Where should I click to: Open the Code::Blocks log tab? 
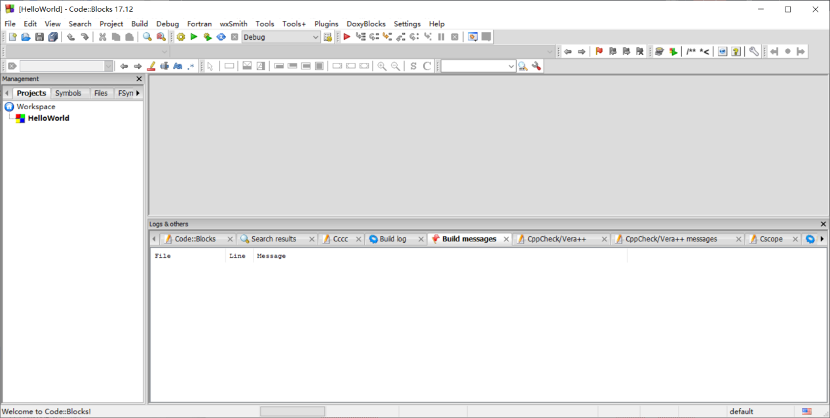click(195, 239)
